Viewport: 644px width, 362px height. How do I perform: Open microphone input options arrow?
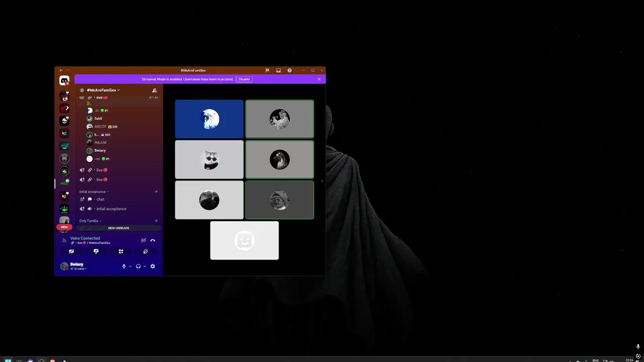130,266
